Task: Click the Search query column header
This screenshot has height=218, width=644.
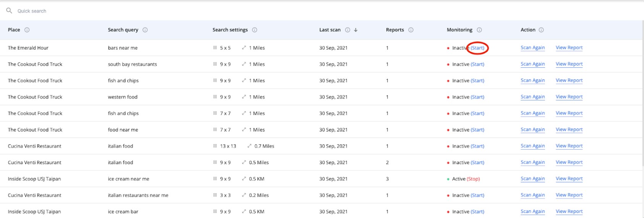Action: (x=123, y=30)
